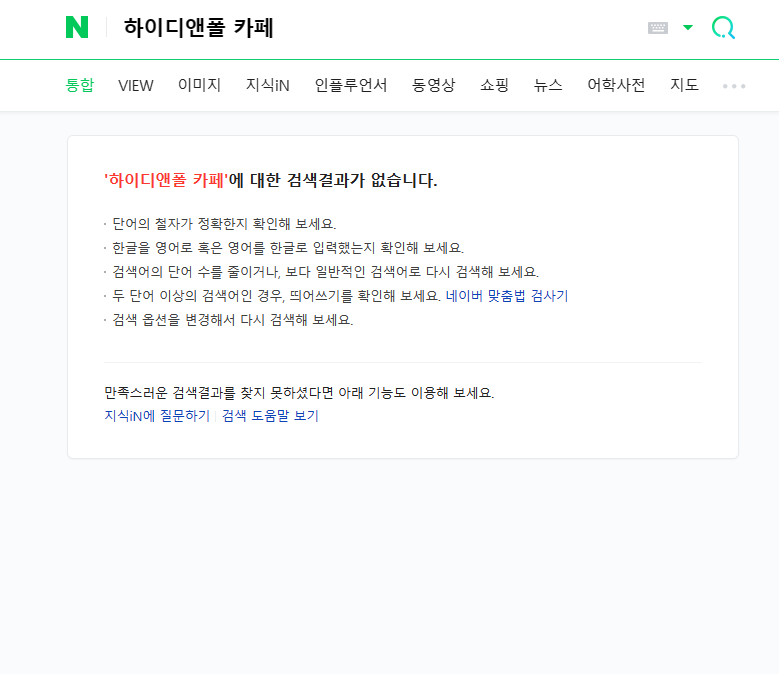Expand the search autocomplete dropdown arrow
Screen dimensions: 779x674
(688, 27)
